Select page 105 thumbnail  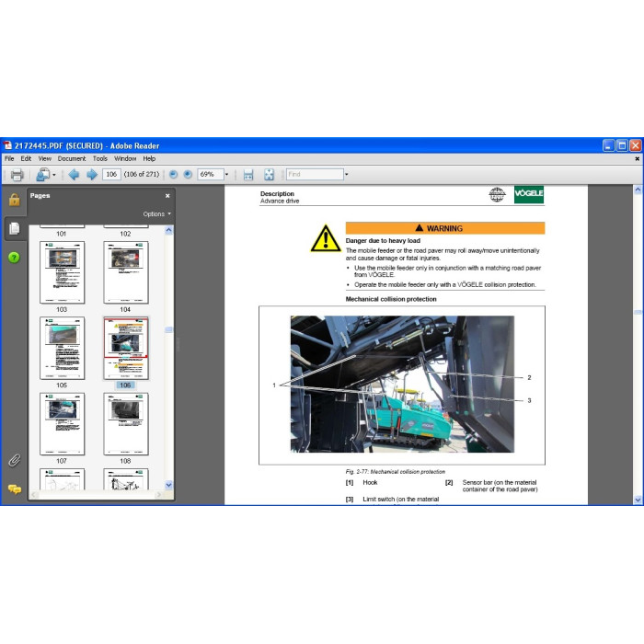click(62, 348)
